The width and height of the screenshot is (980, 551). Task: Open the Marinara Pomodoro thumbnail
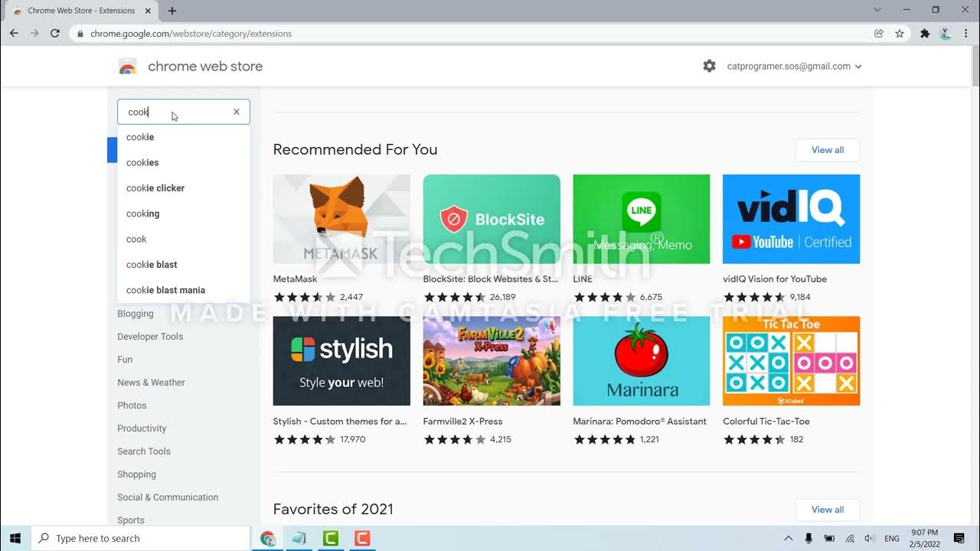pos(642,361)
